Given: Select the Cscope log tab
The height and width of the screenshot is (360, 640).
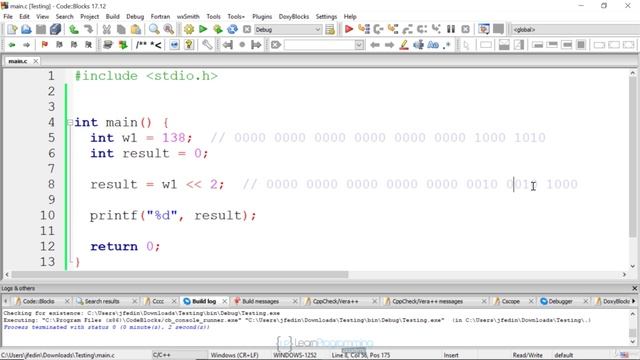Looking at the screenshot, I should pyautogui.click(x=510, y=301).
